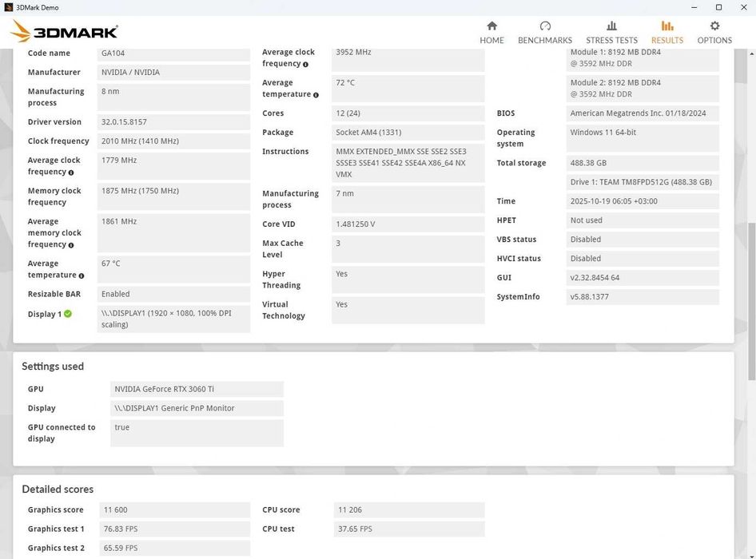756x559 pixels.
Task: Click Module 2: 8192 MB DDR4 entry
Action: [643, 89]
